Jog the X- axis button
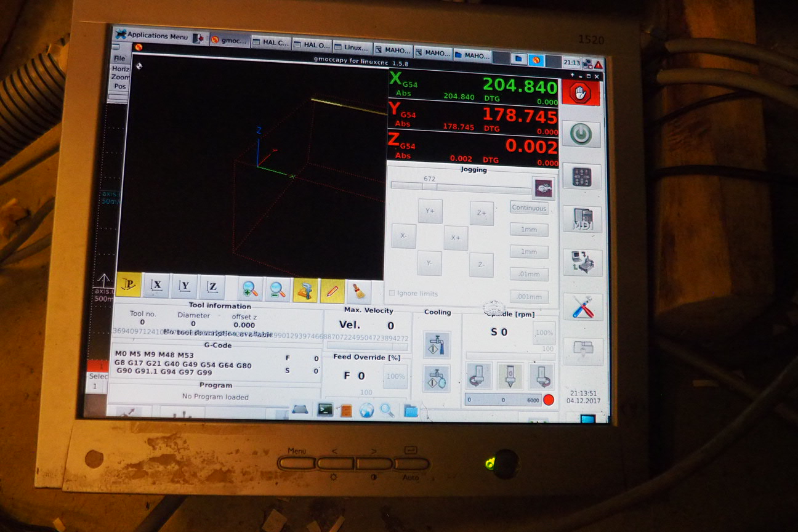The image size is (798, 532). click(x=403, y=236)
